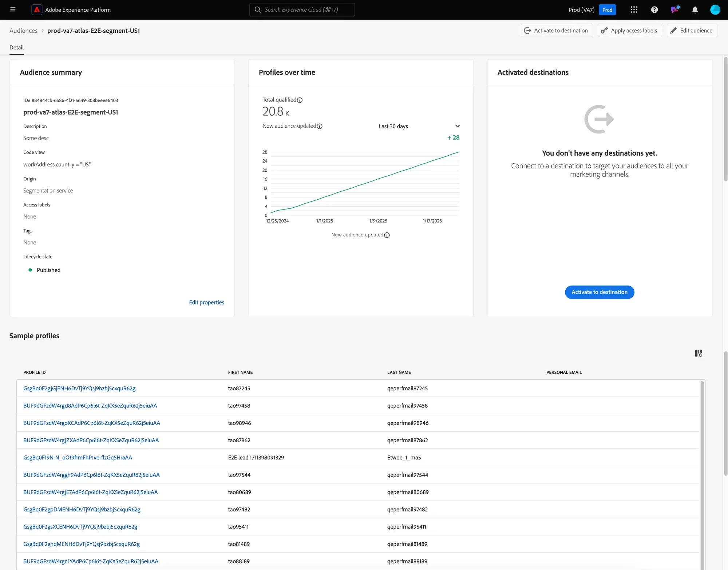Viewport: 728px width, 570px height.
Task: Open the table column settings icon
Action: pyautogui.click(x=698, y=353)
